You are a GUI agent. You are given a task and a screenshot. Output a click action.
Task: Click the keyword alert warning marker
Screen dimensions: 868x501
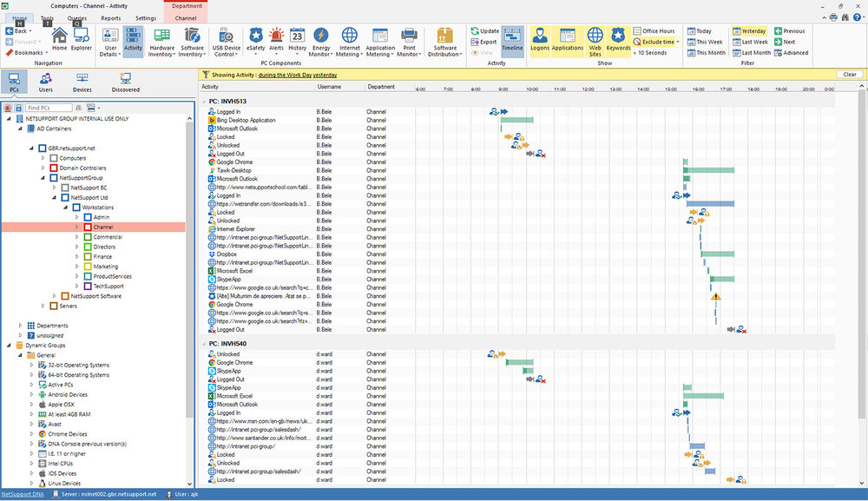pyautogui.click(x=716, y=297)
